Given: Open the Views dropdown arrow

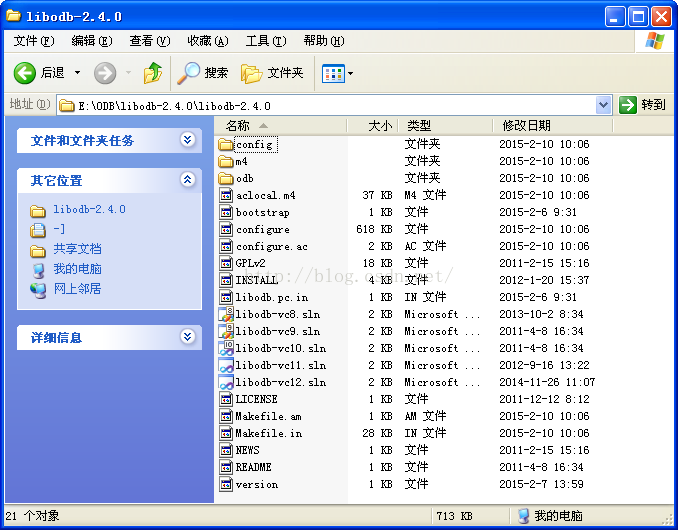Looking at the screenshot, I should 350,73.
